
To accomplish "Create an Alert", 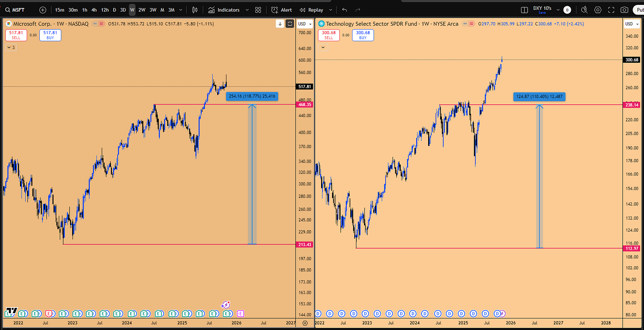I will 282,10.
